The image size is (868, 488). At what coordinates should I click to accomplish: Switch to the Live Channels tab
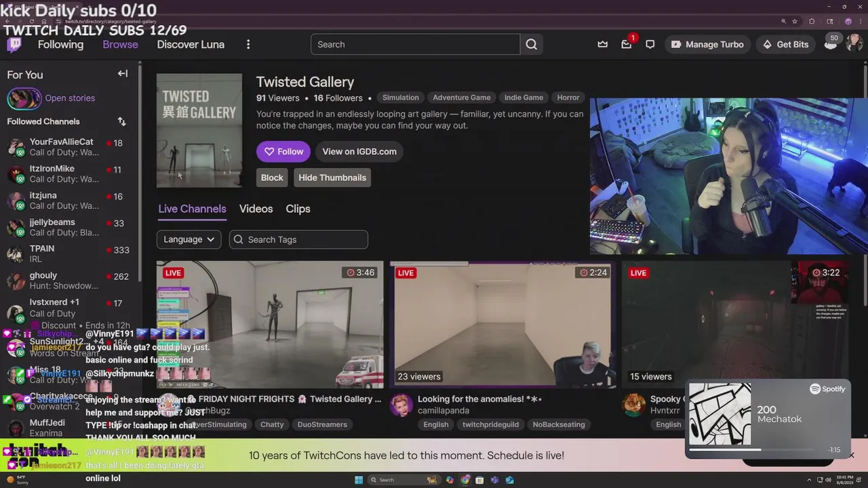192,209
